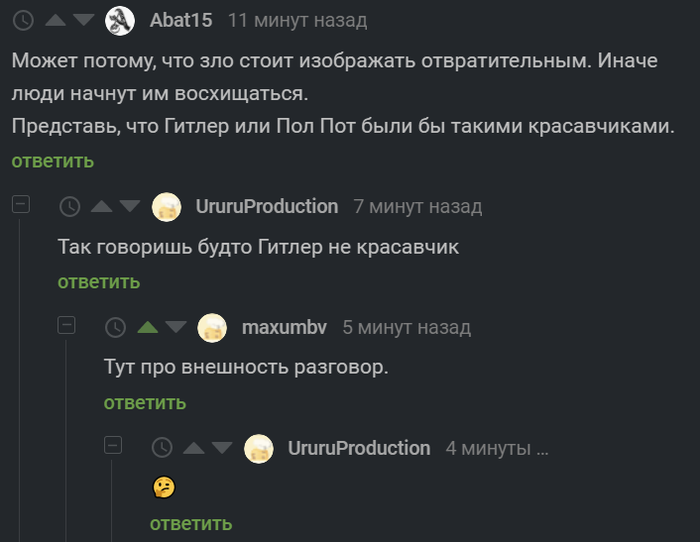Upvote the Abat15 comment
This screenshot has height=542, width=700.
pos(57,20)
